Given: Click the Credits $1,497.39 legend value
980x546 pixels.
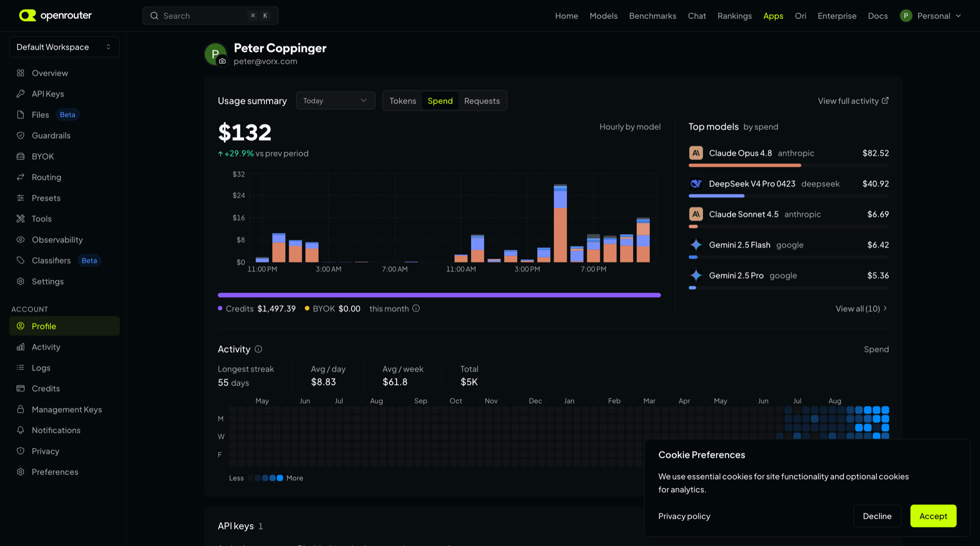Looking at the screenshot, I should point(276,308).
